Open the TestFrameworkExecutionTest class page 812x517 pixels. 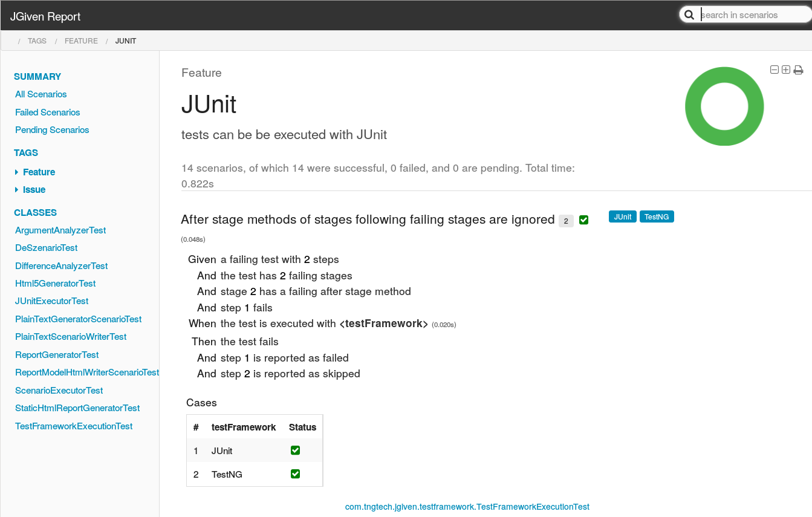click(74, 426)
